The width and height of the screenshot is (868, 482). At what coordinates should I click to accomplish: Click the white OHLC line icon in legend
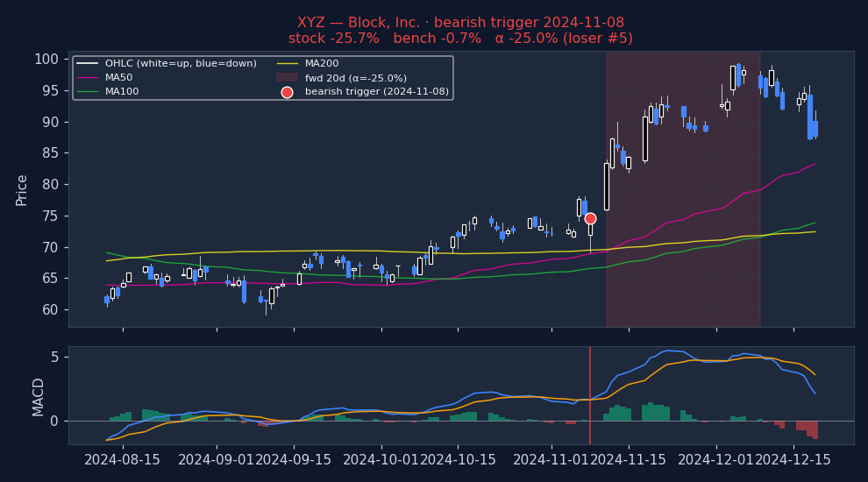[x=87, y=63]
